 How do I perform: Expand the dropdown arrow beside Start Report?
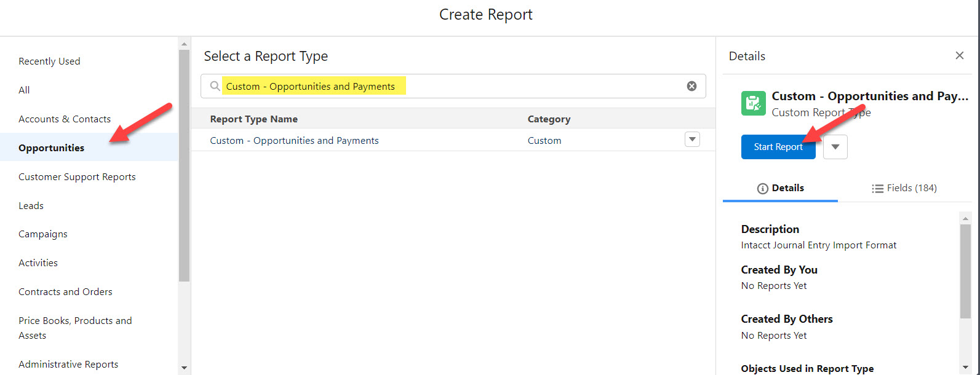point(835,147)
